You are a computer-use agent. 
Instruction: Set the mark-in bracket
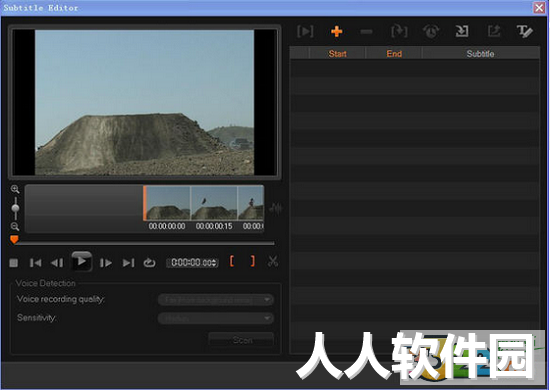coord(232,261)
